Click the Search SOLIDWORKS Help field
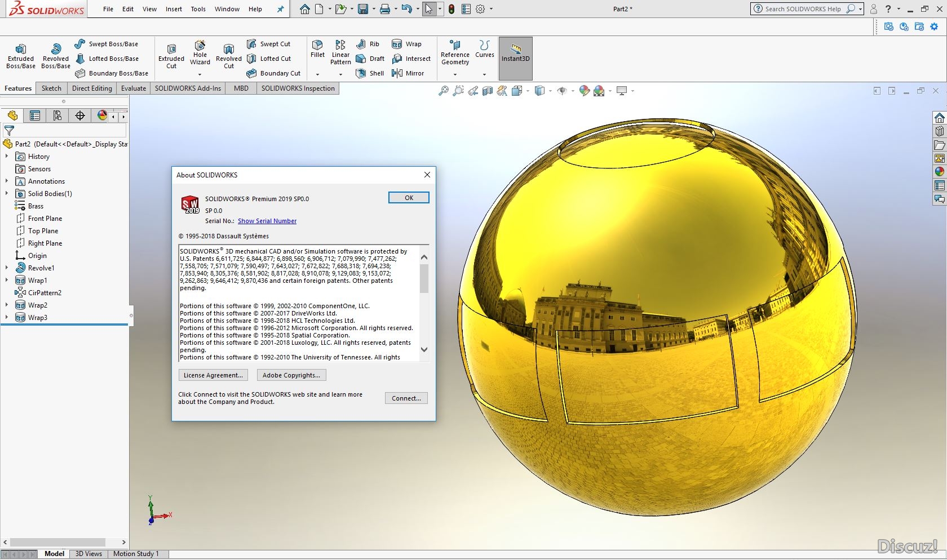This screenshot has height=560, width=947. (803, 9)
